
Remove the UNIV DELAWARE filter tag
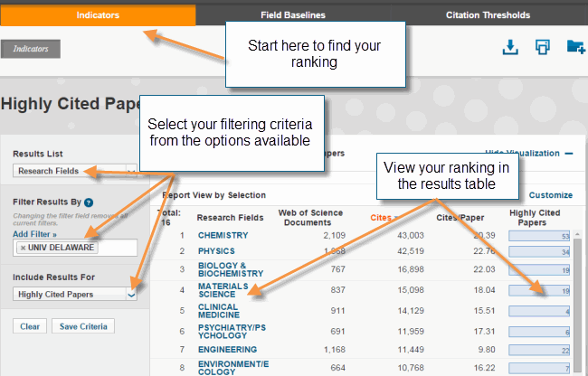(23, 248)
